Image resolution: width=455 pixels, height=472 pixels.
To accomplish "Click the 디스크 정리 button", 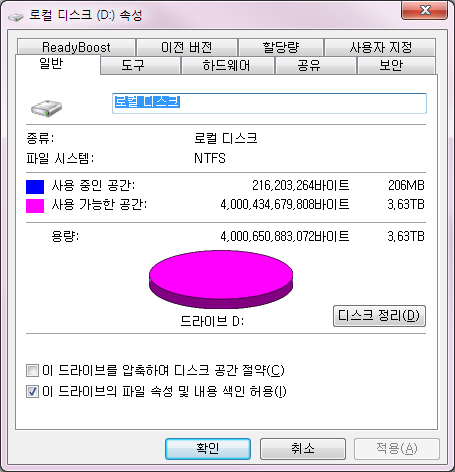I will (379, 316).
